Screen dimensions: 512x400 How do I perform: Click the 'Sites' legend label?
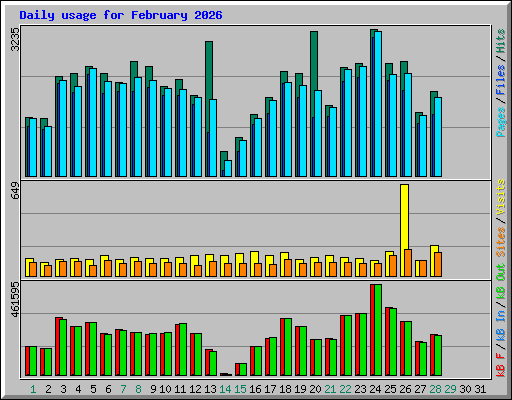click(x=501, y=242)
